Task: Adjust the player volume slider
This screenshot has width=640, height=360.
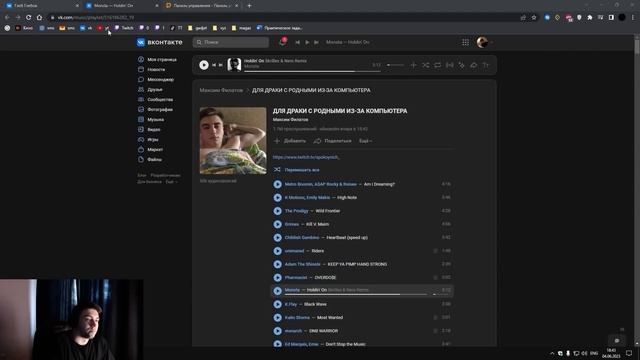Action: point(395,65)
